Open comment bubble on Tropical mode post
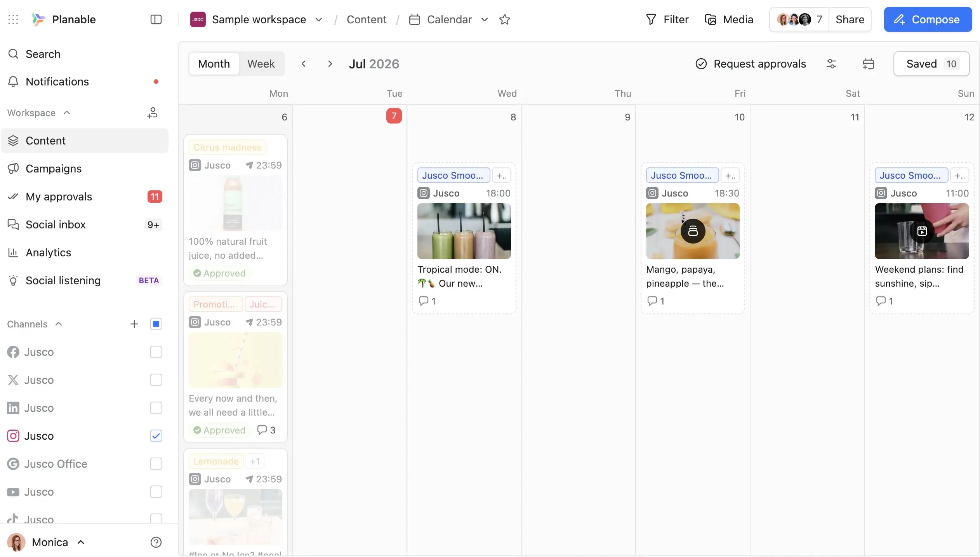The height and width of the screenshot is (557, 980). [427, 301]
